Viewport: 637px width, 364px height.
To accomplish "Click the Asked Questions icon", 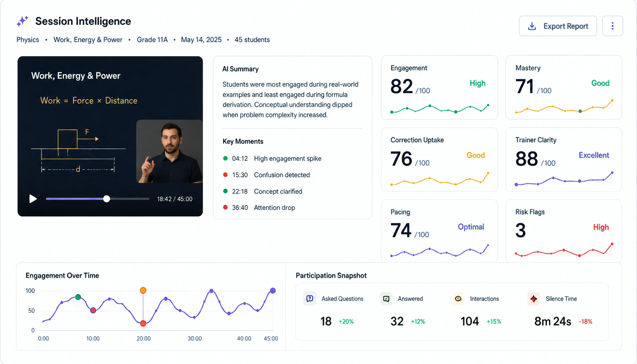I will point(310,299).
